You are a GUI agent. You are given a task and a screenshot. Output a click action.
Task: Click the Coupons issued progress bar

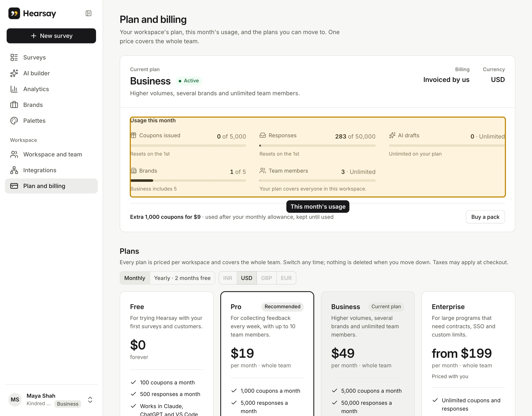188,146
